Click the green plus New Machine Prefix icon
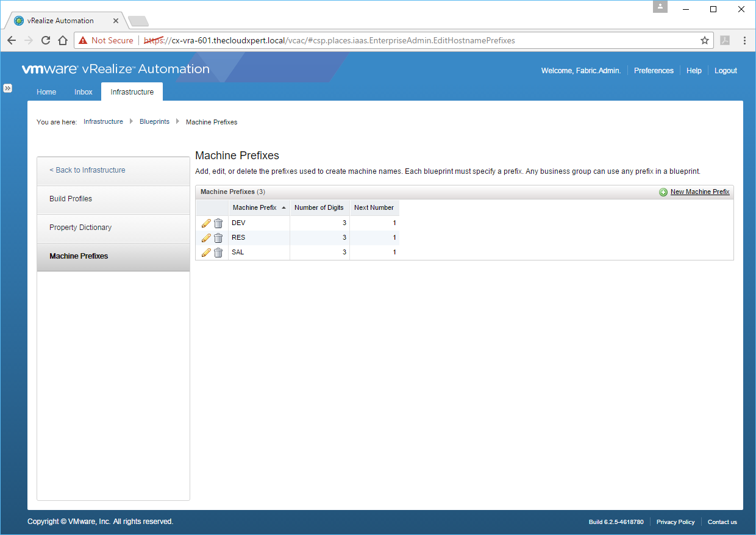 point(663,192)
